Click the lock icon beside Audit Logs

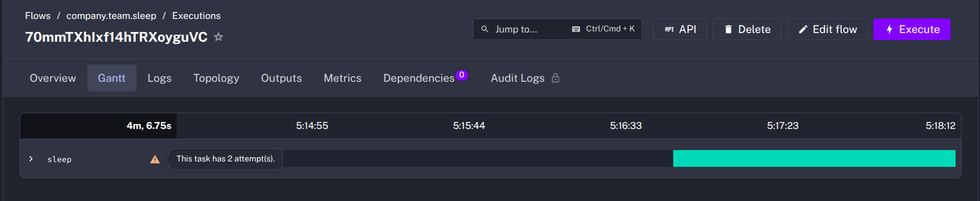click(556, 78)
